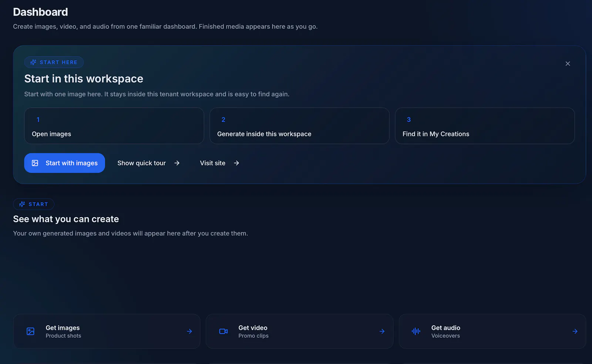This screenshot has height=364, width=592.
Task: Click the sparkle icon in the START badge
Action: pyautogui.click(x=22, y=204)
